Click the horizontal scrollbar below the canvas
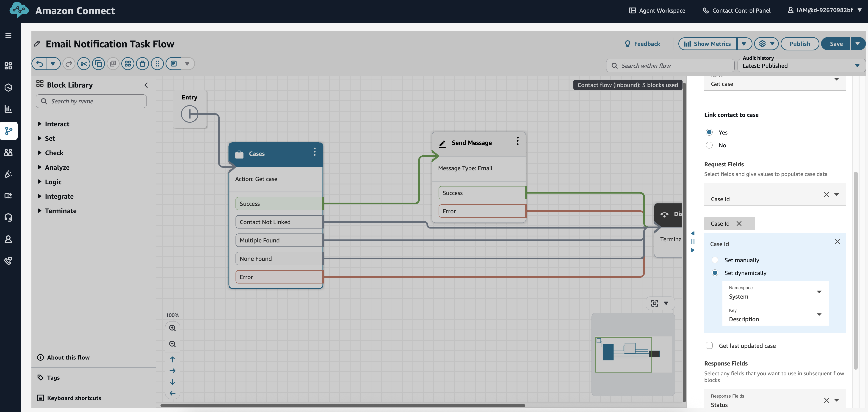 tap(342, 405)
